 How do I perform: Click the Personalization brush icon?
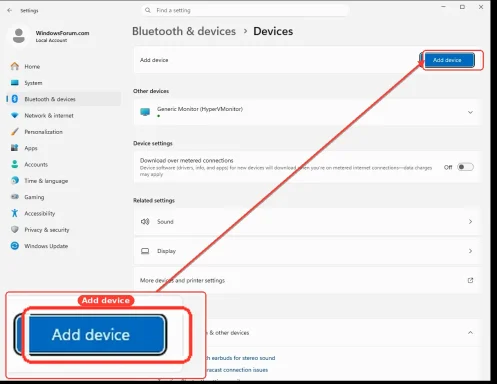15,132
